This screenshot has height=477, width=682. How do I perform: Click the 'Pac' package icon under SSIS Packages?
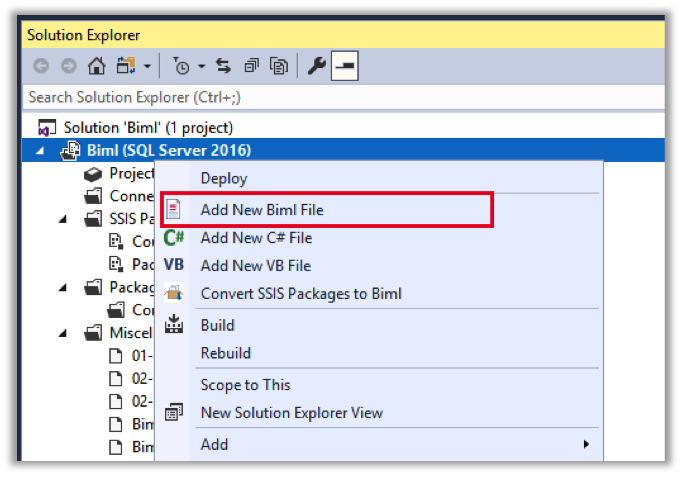coord(116,264)
